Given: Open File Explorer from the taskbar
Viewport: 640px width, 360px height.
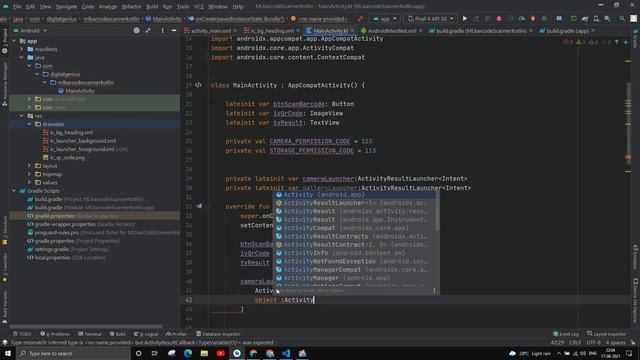Looking at the screenshot, I should tap(204, 353).
